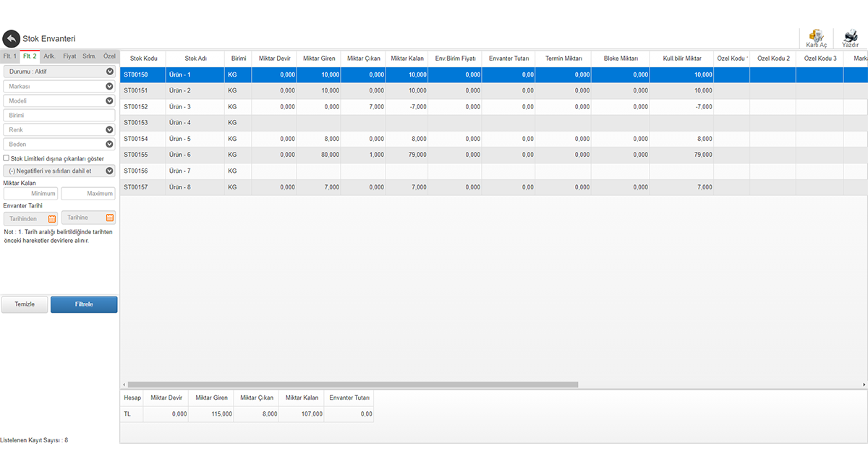
Task: Click the scroll-left arrow of horizontal scrollbar
Action: [x=123, y=385]
